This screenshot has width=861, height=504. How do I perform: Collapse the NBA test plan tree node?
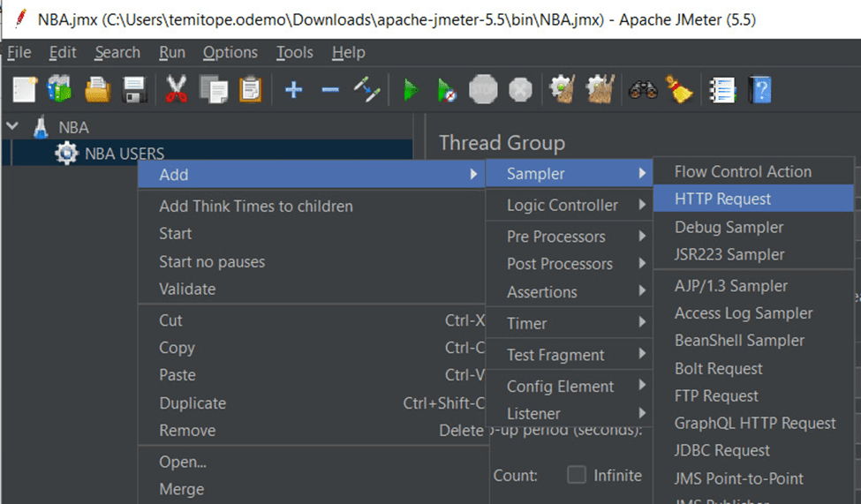pos(12,127)
